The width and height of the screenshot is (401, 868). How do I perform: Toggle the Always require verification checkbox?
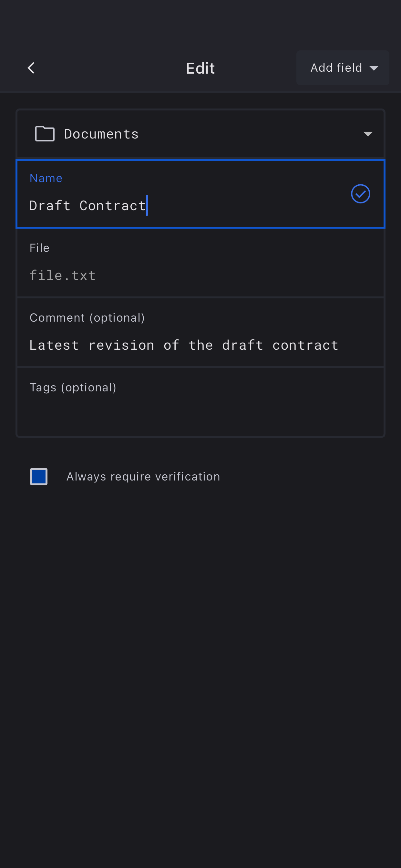click(x=39, y=476)
